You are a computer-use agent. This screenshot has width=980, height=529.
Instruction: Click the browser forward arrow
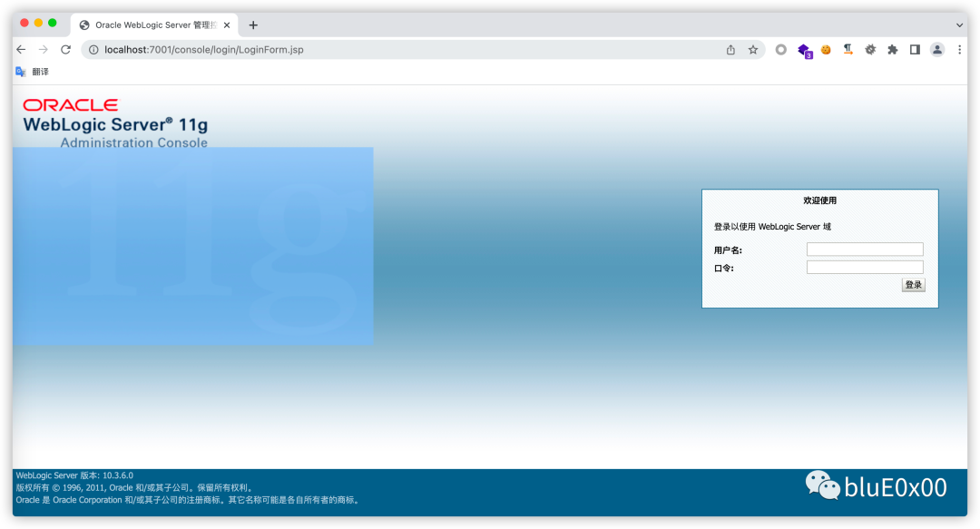[x=44, y=49]
